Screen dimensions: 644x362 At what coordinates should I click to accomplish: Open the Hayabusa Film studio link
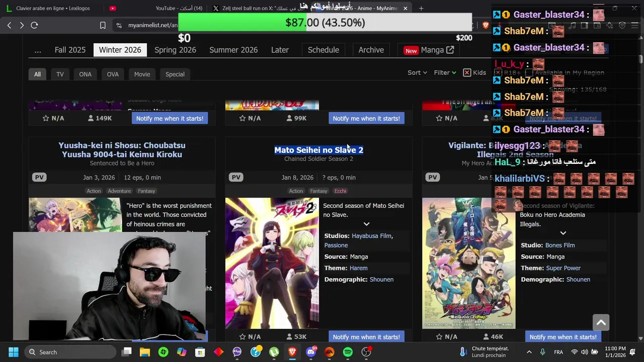coord(371,236)
